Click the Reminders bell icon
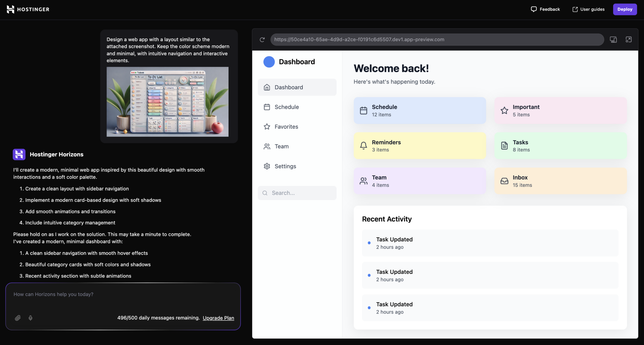Screen dimensions: 644x345 click(364, 146)
